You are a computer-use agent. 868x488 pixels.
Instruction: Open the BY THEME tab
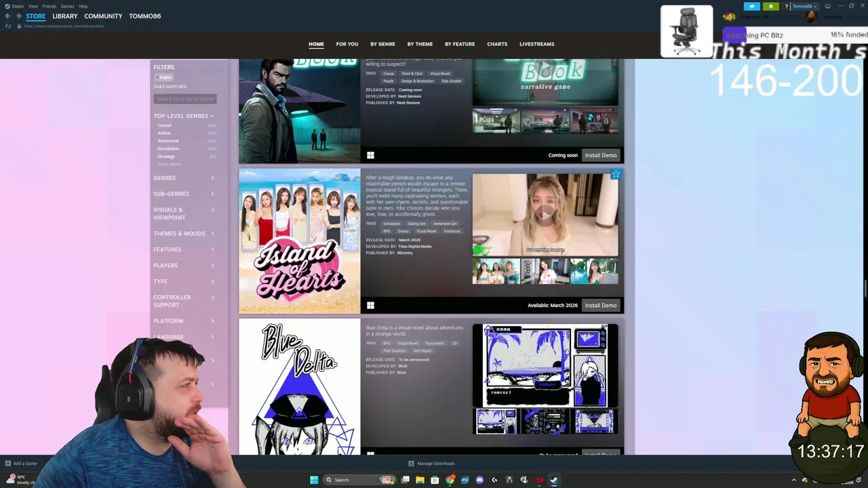pos(420,44)
